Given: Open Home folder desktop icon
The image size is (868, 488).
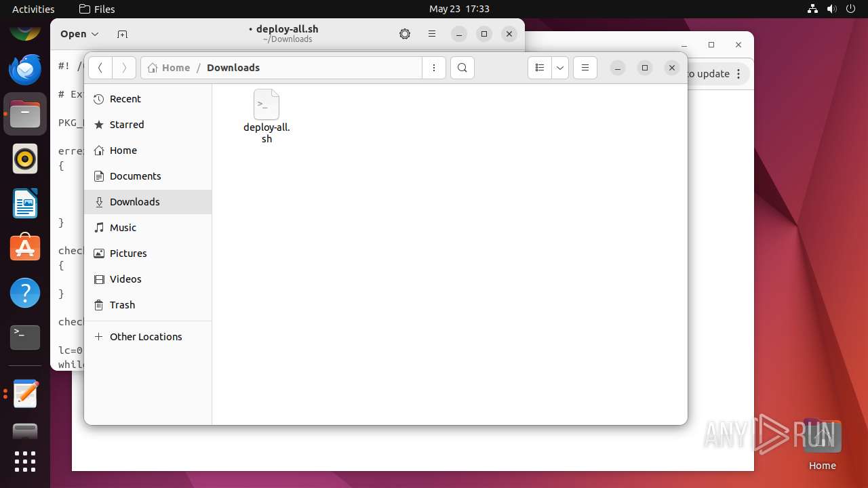Looking at the screenshot, I should (822, 444).
